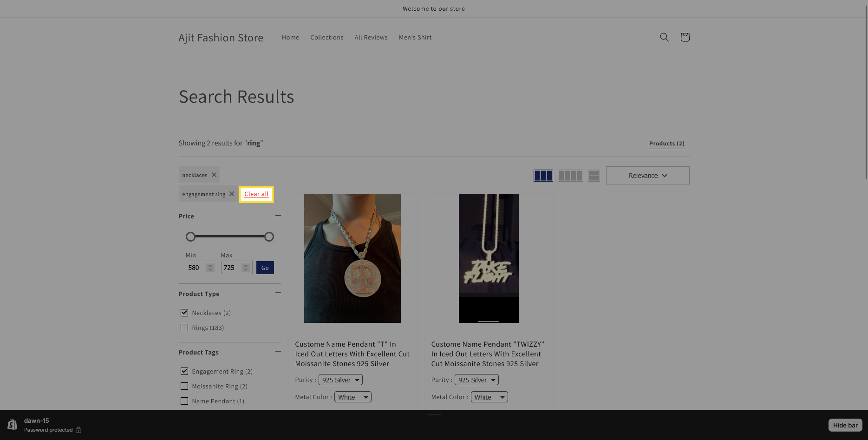
Task: Collapse the Price filter section
Action: coord(278,216)
